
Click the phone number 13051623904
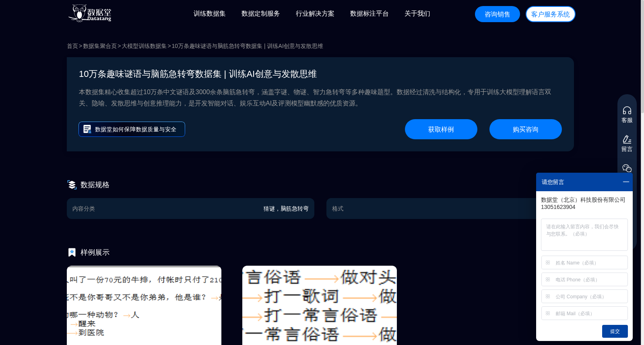558,207
